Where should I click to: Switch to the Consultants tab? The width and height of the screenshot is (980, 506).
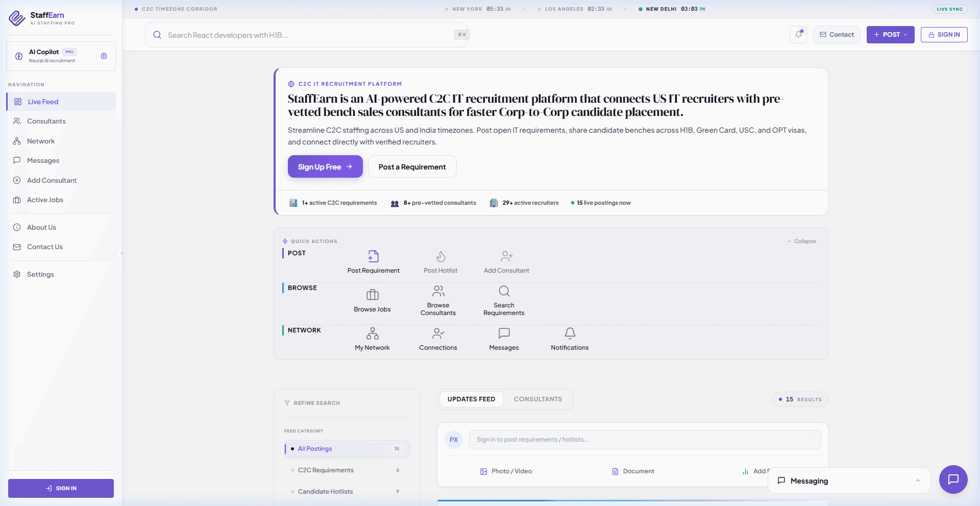point(538,399)
